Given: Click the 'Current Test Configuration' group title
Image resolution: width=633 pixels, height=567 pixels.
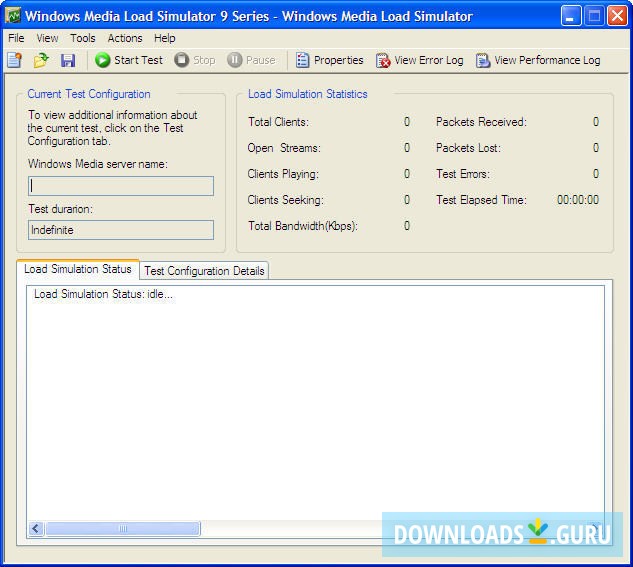Looking at the screenshot, I should click(x=89, y=94).
